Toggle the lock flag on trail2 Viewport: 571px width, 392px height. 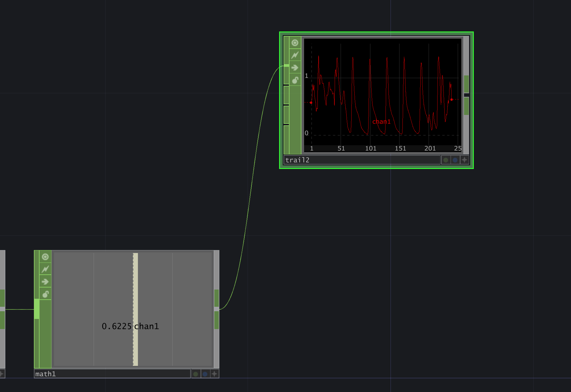(295, 80)
